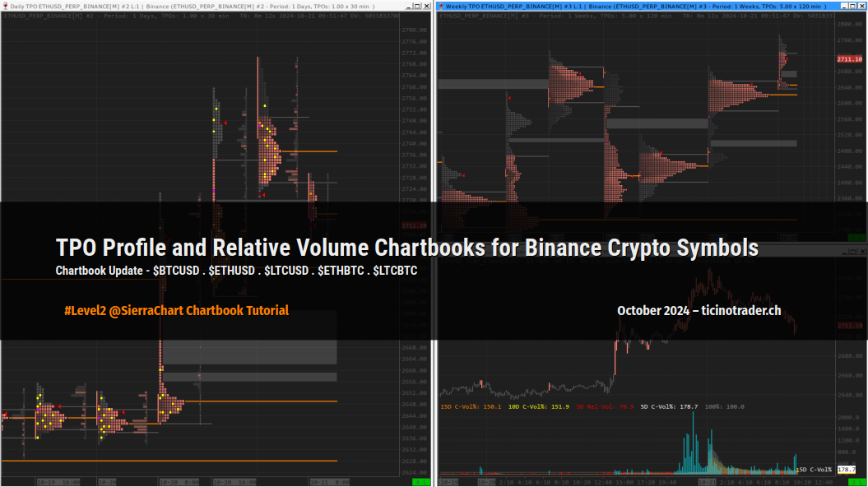The image size is (868, 487).
Task: Close the Daily TPO ETHUSD chart window
Action: pos(426,6)
